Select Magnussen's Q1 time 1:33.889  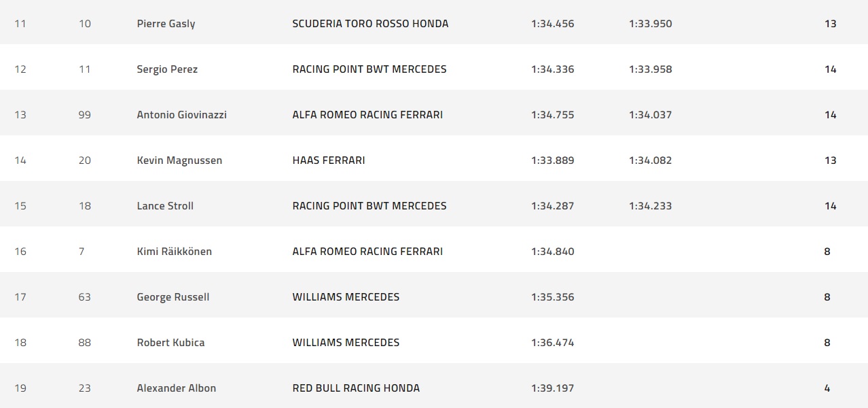(x=552, y=160)
